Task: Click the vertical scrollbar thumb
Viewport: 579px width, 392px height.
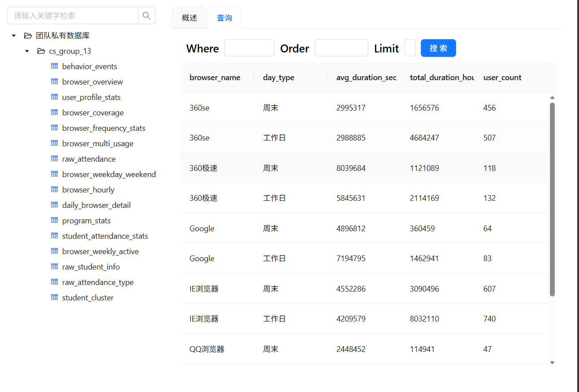Action: tap(552, 200)
